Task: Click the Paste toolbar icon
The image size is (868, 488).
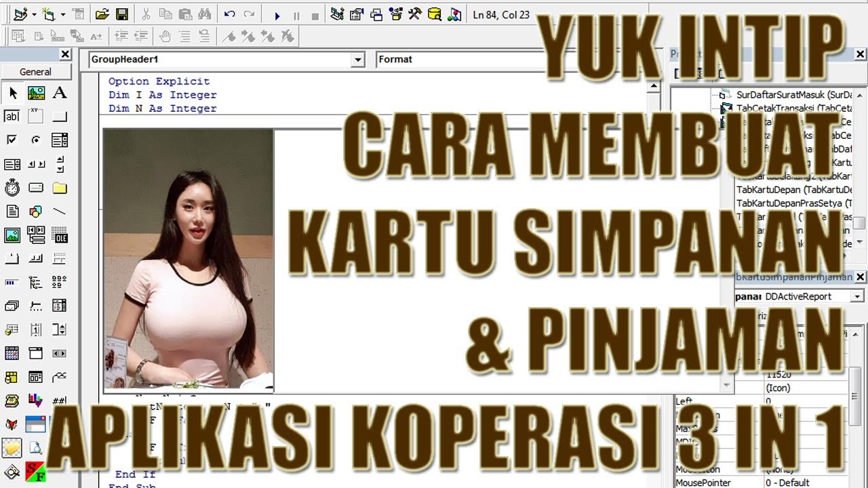Action: tap(185, 14)
